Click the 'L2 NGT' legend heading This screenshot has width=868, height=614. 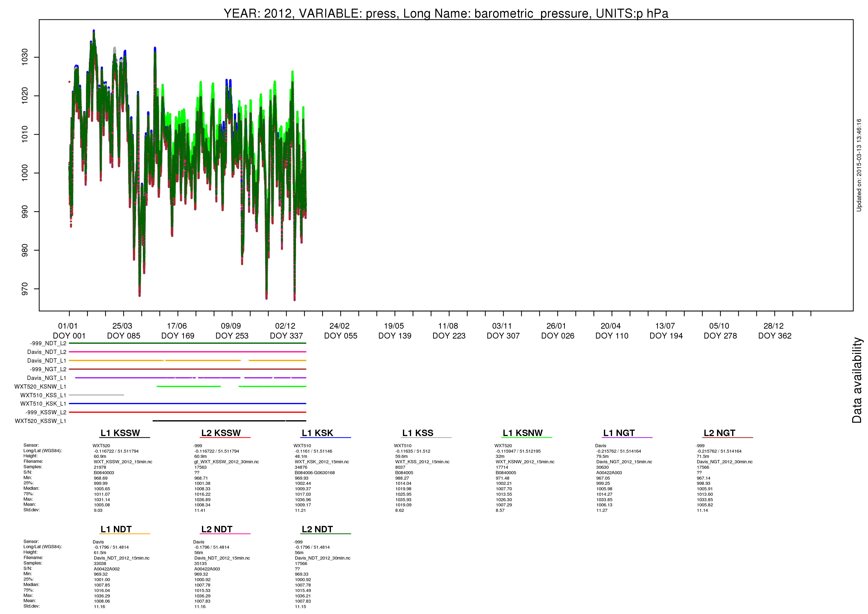(719, 433)
